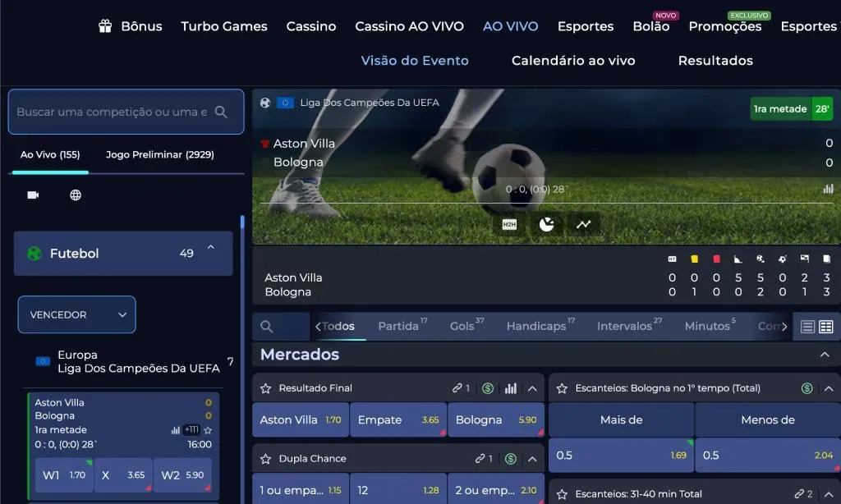Bet on Bologna at 5.90
This screenshot has height=504, width=841.
point(495,419)
